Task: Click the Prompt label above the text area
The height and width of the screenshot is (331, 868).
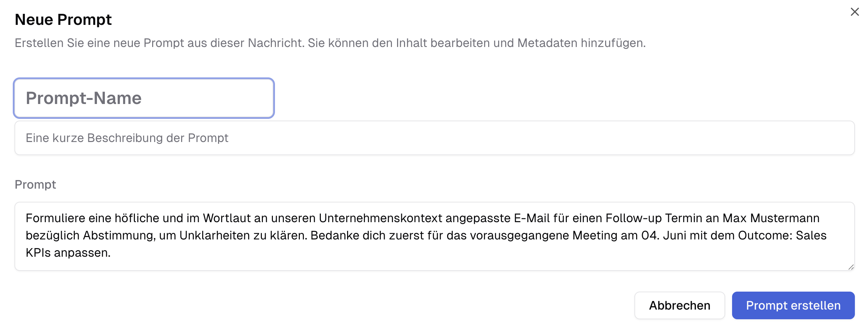Action: point(35,185)
